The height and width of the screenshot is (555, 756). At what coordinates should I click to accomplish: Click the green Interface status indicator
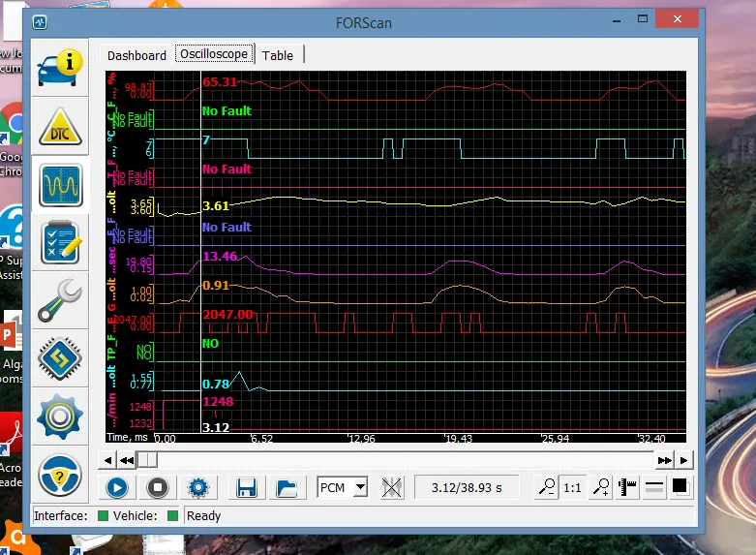(x=103, y=516)
